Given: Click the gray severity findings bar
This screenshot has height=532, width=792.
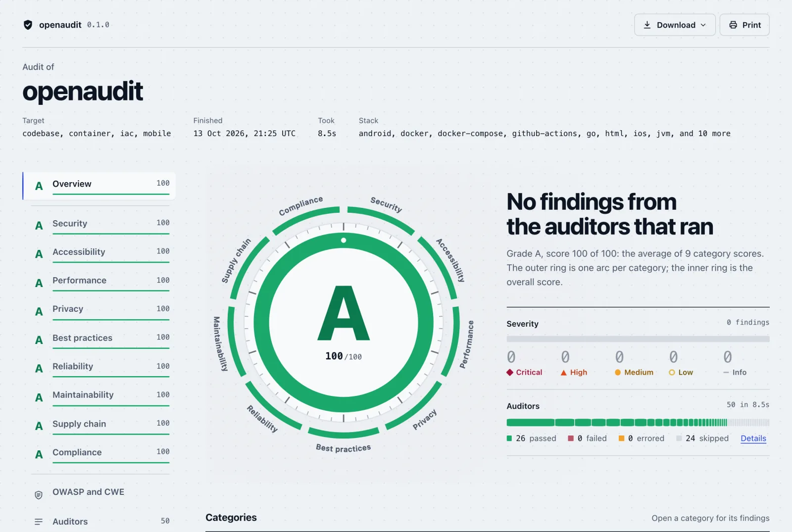Looking at the screenshot, I should point(638,339).
